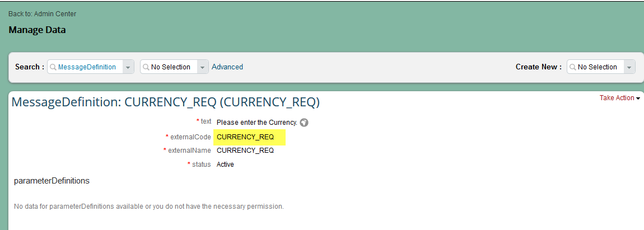Expand the MessageDefinition search dropdown arrow
Viewport: 644px width, 230px height.
pos(128,67)
